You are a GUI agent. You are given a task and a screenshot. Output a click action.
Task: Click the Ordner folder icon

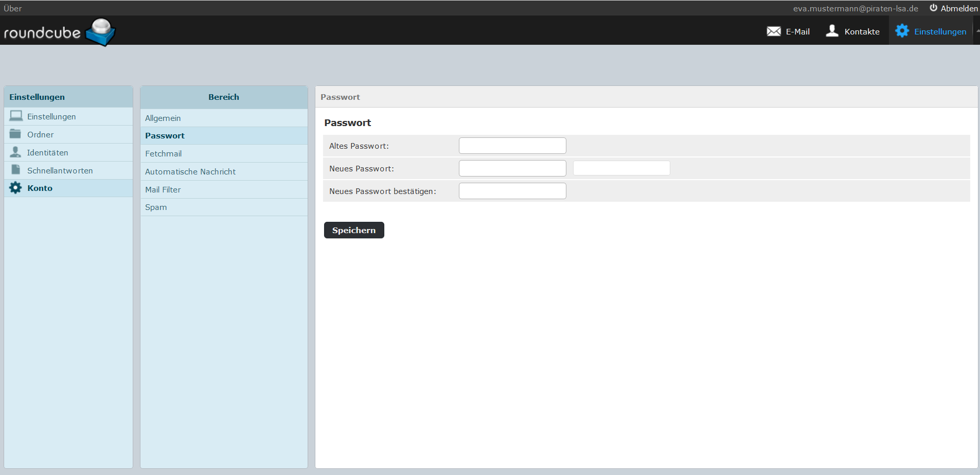(15, 134)
